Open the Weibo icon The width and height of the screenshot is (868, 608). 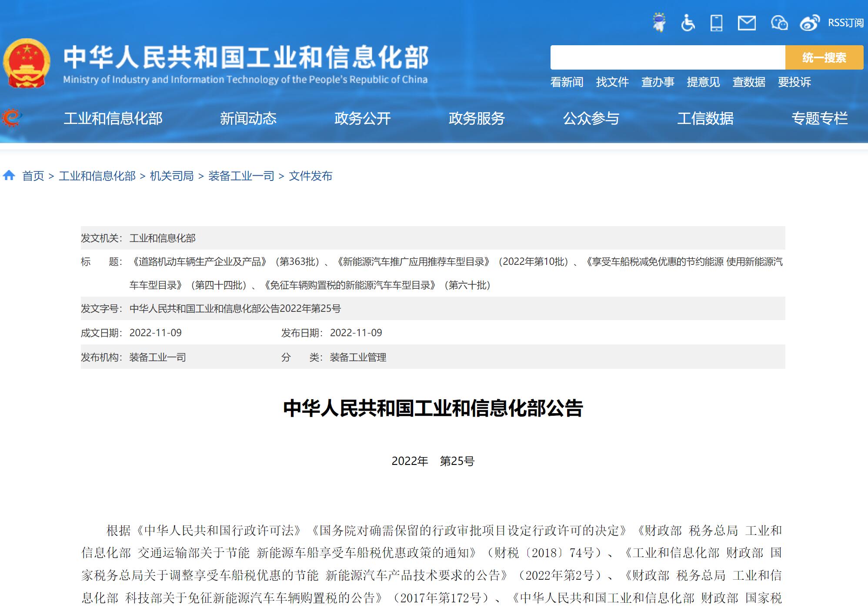809,23
